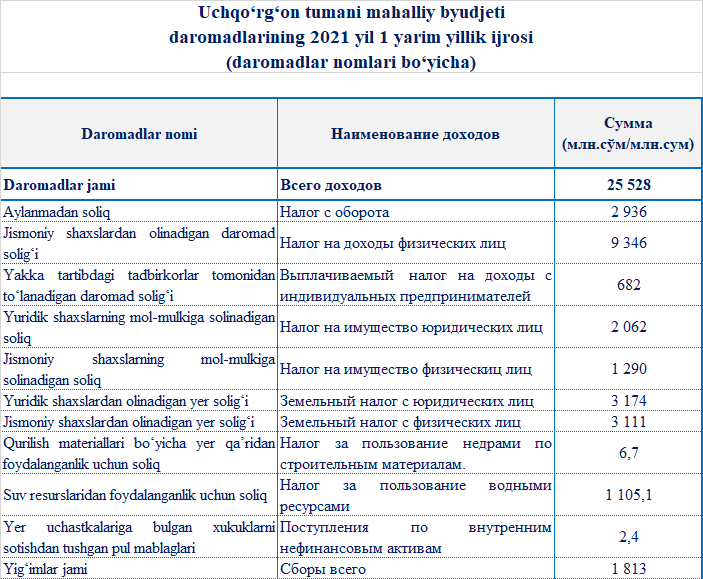Select the value 3 111 cell
703x579 pixels.
[628, 421]
